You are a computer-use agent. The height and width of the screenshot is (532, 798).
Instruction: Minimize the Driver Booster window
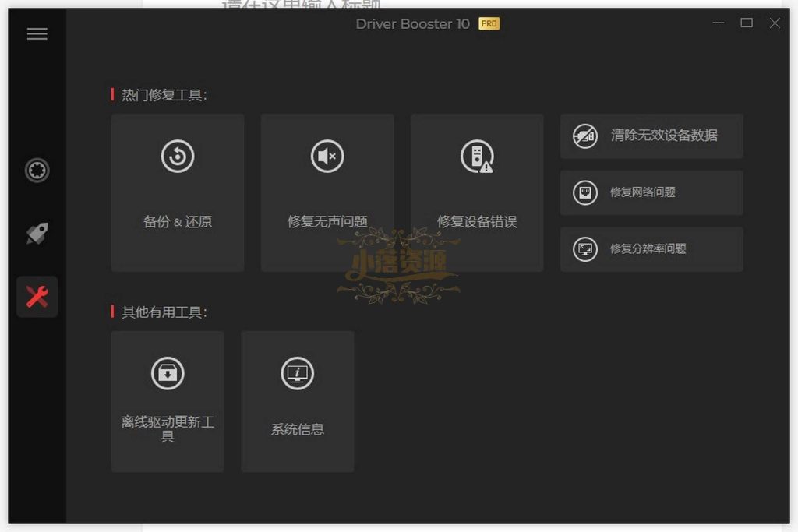pos(718,23)
